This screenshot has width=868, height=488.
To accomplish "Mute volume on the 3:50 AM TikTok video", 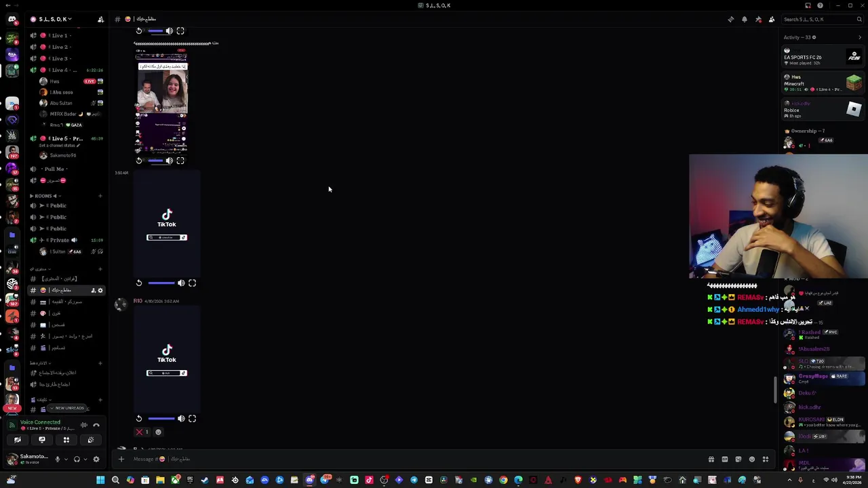I will [181, 283].
